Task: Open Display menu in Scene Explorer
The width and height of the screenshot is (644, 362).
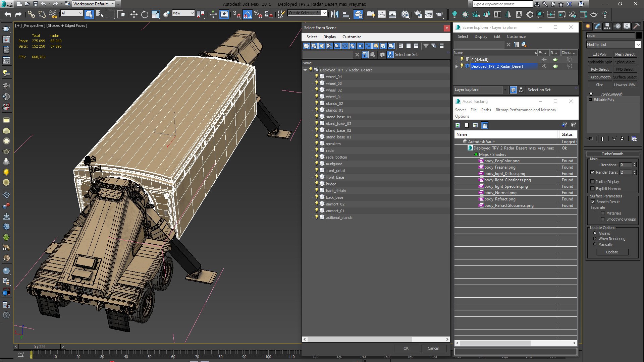Action: point(481,37)
